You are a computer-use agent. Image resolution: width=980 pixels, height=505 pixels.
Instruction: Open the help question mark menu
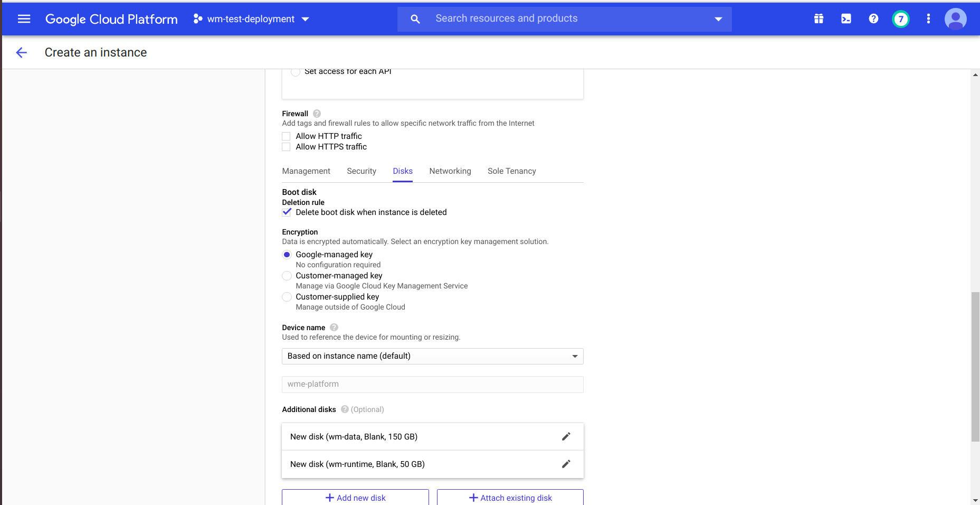pos(873,19)
